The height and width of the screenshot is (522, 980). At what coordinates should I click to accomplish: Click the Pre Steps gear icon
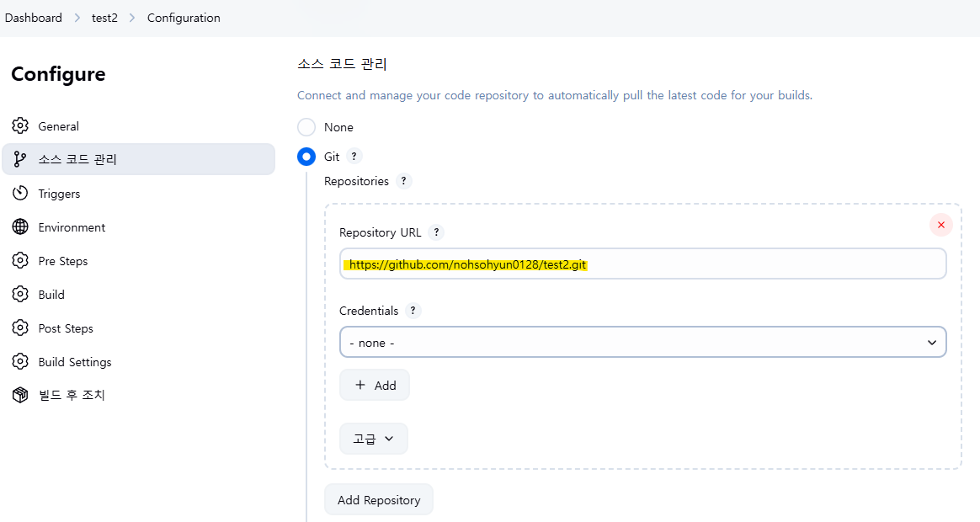(20, 261)
